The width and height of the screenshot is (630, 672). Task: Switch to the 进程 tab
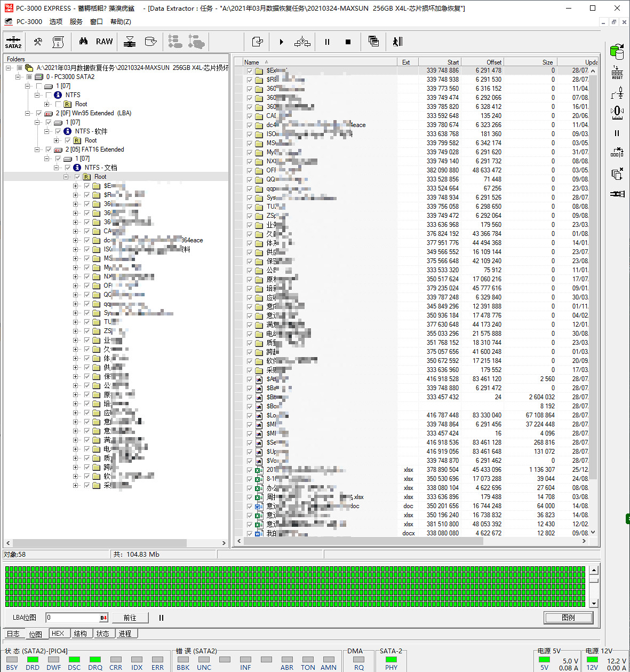coord(125,634)
